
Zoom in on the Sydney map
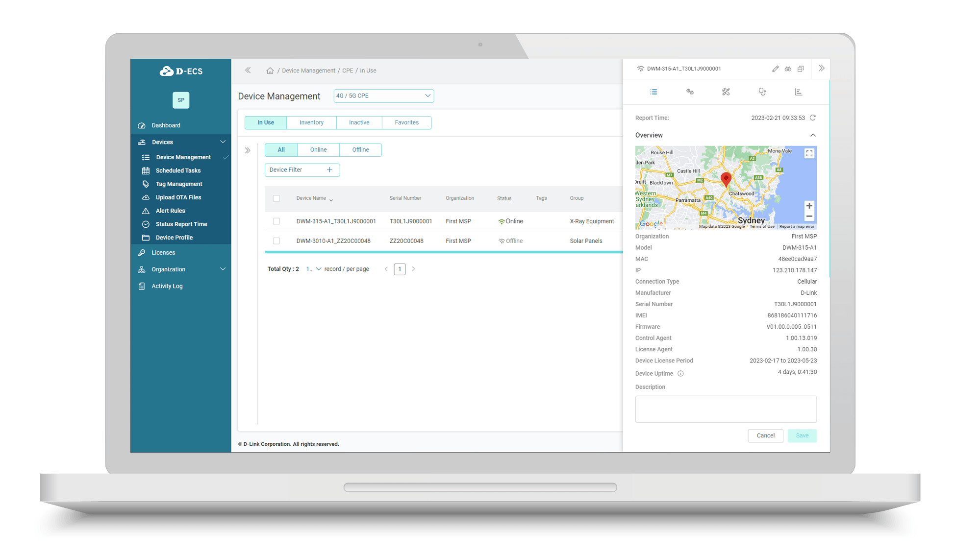(x=809, y=206)
